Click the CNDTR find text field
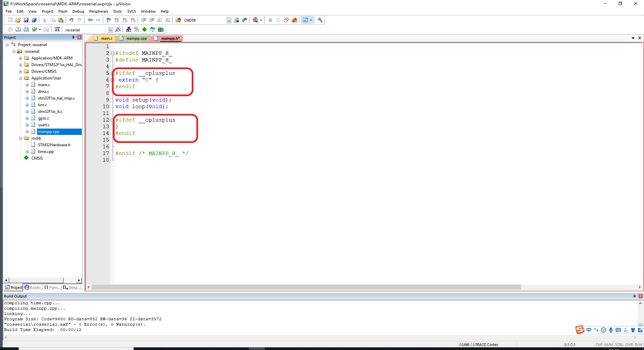Image resolution: width=644 pixels, height=350 pixels. 204,20
